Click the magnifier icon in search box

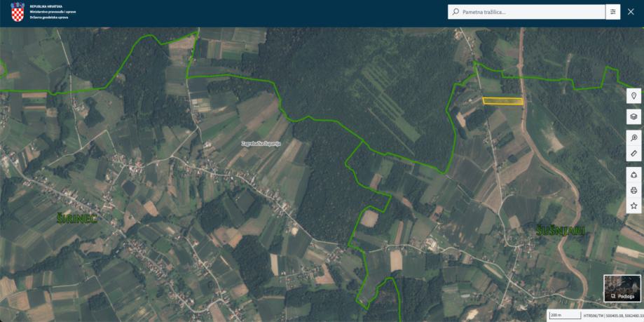pyautogui.click(x=455, y=12)
